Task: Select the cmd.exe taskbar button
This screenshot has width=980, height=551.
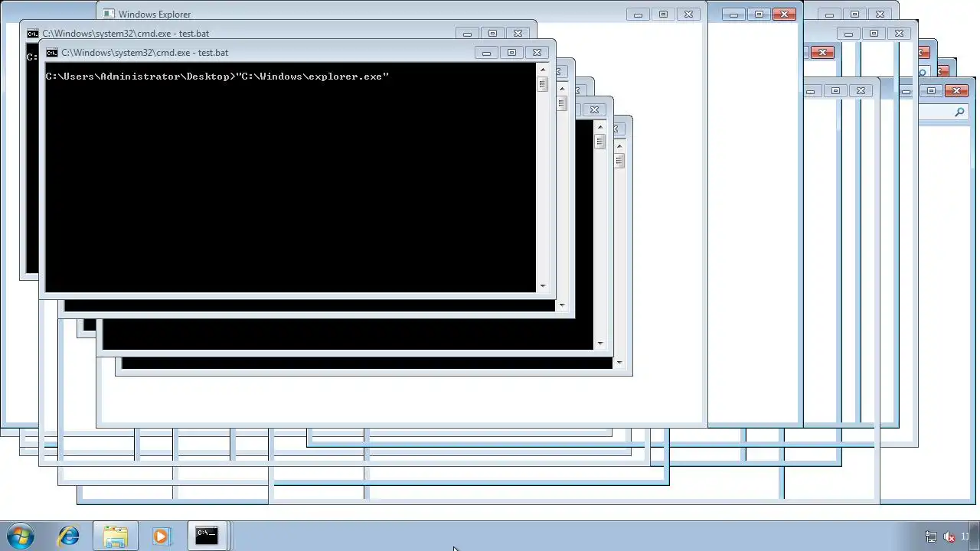Action: 207,536
